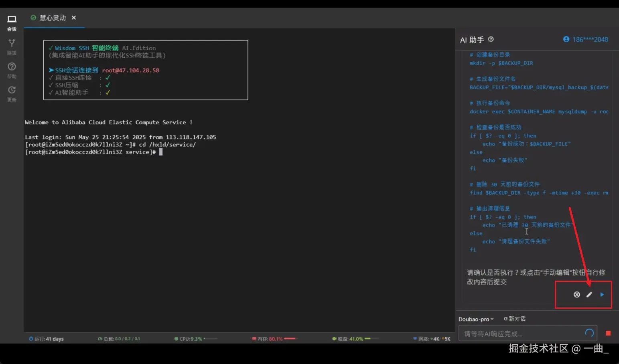
Task: Click the '请确认是否执行' confirmation message
Action: 536,277
